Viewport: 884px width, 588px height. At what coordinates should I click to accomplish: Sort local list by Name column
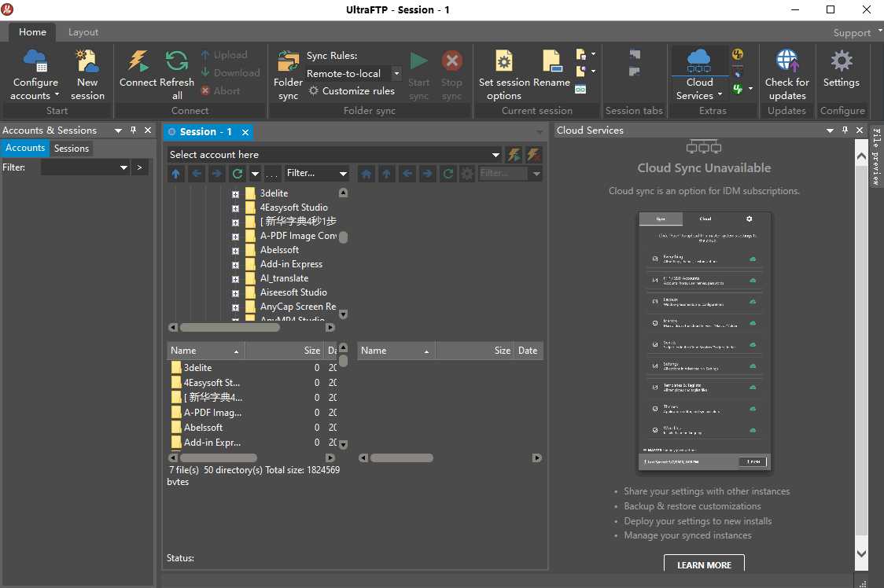pos(206,351)
